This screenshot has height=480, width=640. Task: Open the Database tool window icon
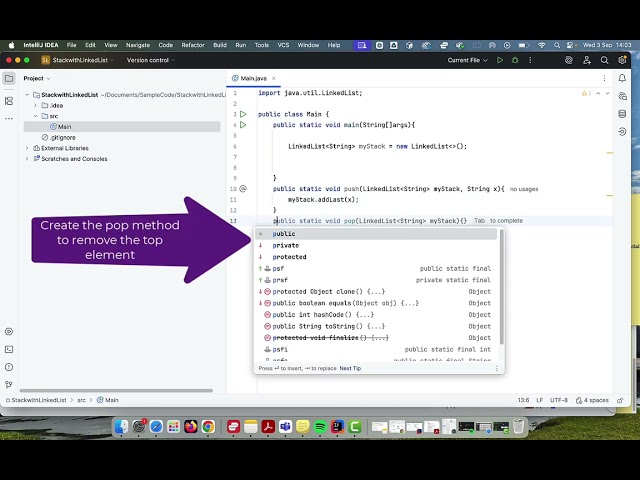[622, 114]
